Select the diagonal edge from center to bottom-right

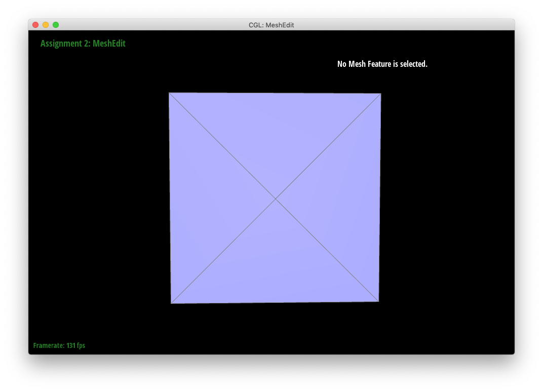pyautogui.click(x=327, y=250)
